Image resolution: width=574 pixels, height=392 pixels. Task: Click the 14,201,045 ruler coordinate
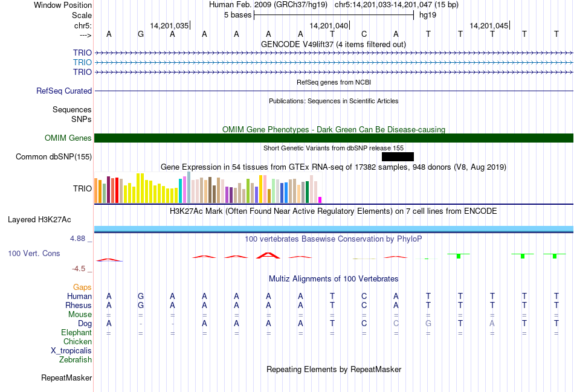pyautogui.click(x=489, y=25)
